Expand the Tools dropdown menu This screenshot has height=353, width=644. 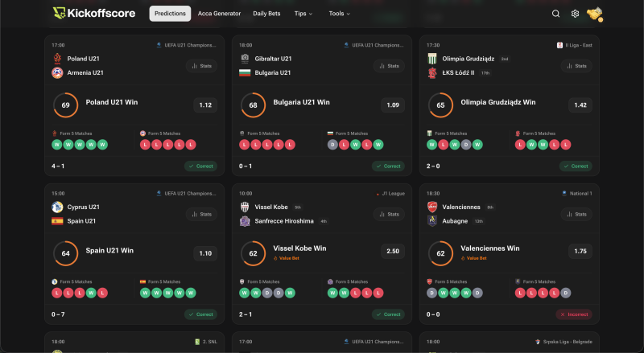point(340,14)
